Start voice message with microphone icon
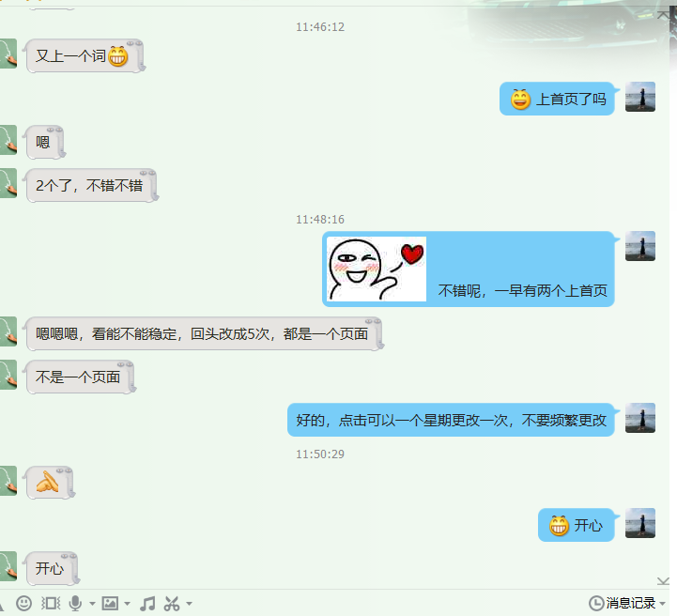Image resolution: width=677 pixels, height=616 pixels. (75, 603)
